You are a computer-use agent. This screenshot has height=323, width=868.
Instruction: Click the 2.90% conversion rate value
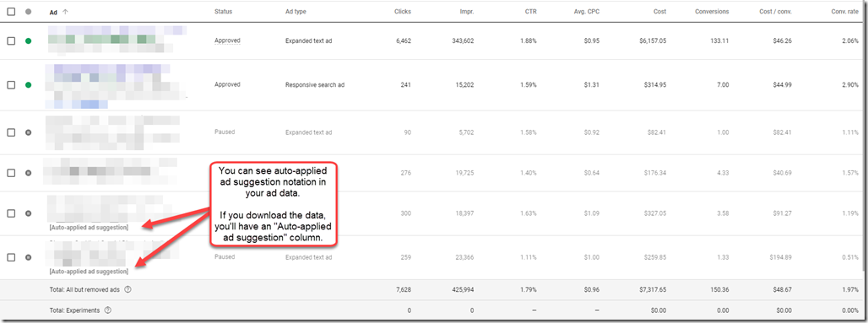[849, 85]
